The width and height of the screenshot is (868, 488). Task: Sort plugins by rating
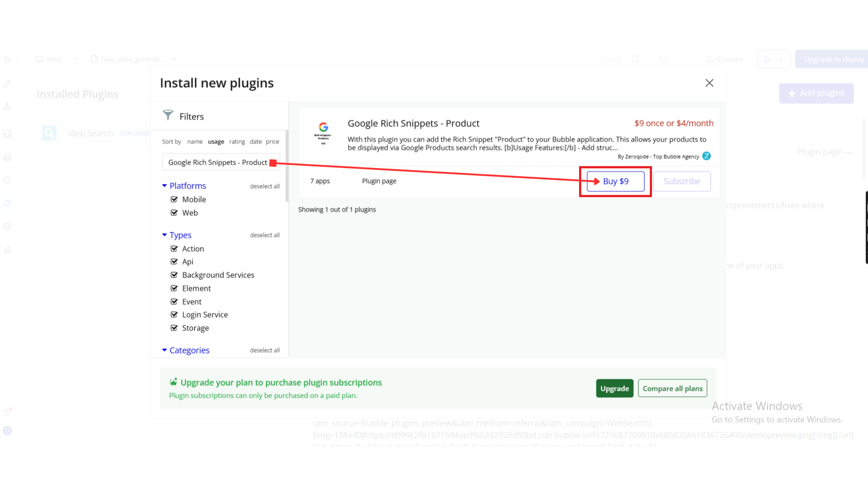click(x=237, y=142)
